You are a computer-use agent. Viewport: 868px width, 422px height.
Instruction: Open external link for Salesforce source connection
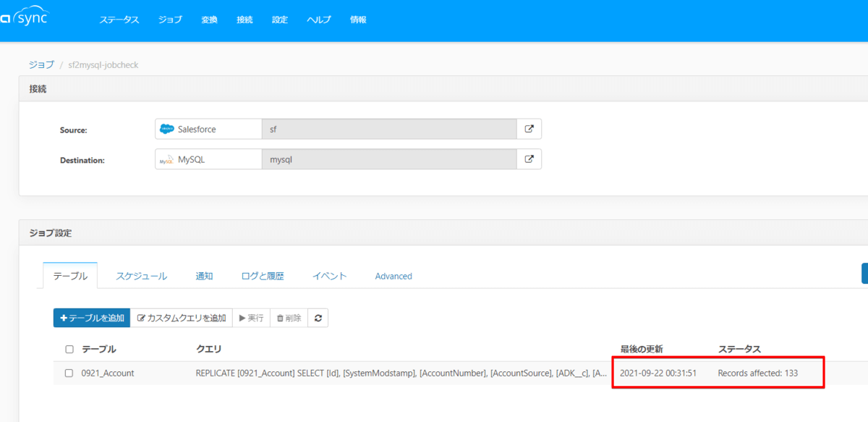coord(529,129)
